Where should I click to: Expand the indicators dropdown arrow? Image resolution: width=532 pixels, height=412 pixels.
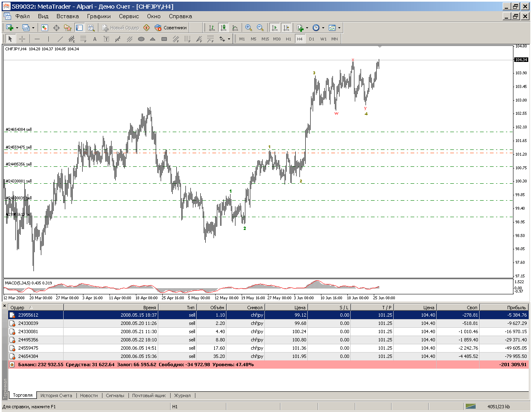coord(307,28)
